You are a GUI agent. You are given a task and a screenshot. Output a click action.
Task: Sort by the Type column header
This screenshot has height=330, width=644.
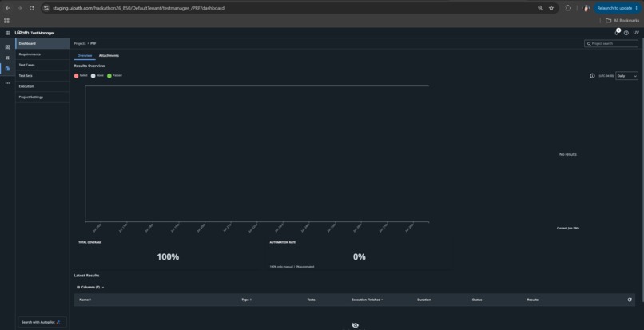[246, 300]
